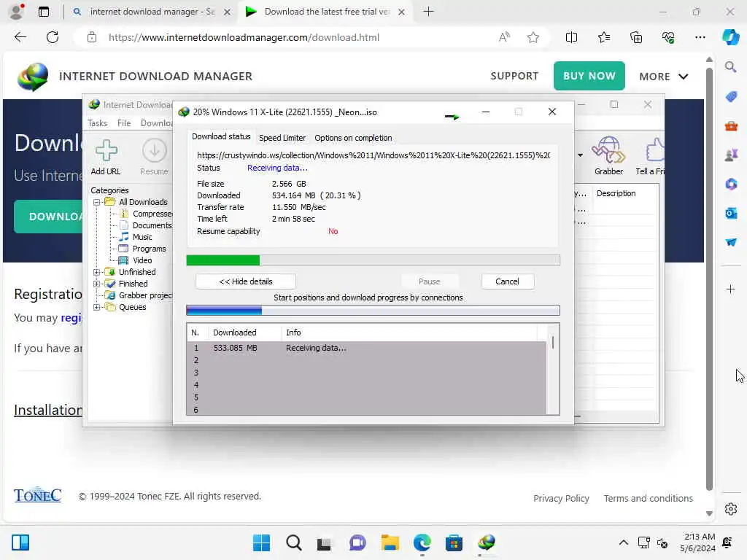The height and width of the screenshot is (560, 747).
Task: Open Outlook icon in Edge sidebar
Action: point(731,214)
